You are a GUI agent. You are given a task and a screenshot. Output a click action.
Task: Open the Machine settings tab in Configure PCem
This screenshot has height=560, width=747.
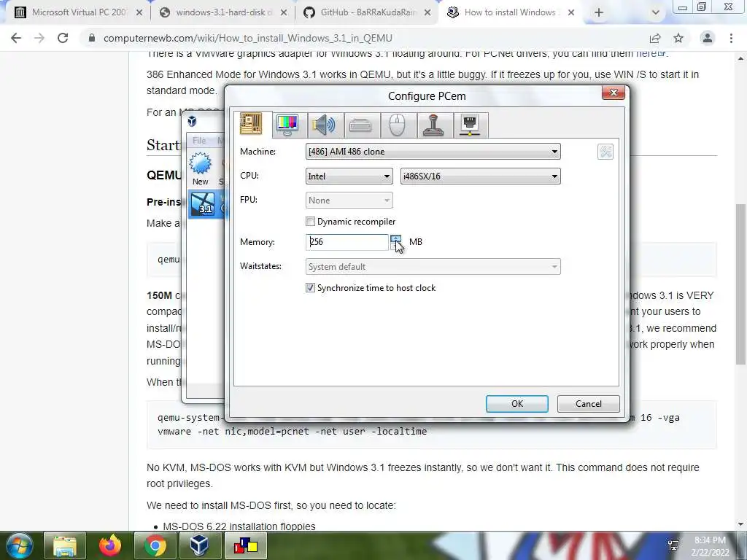pyautogui.click(x=251, y=124)
